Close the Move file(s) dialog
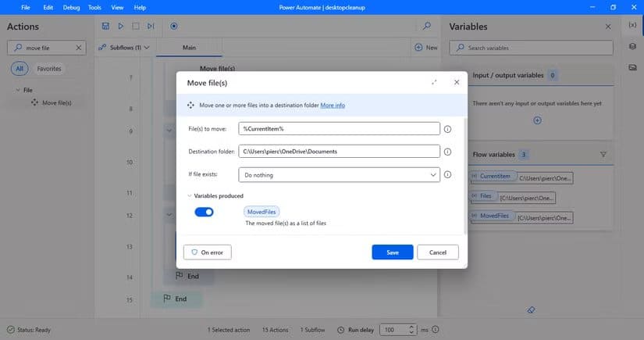This screenshot has height=340, width=644. tap(457, 82)
